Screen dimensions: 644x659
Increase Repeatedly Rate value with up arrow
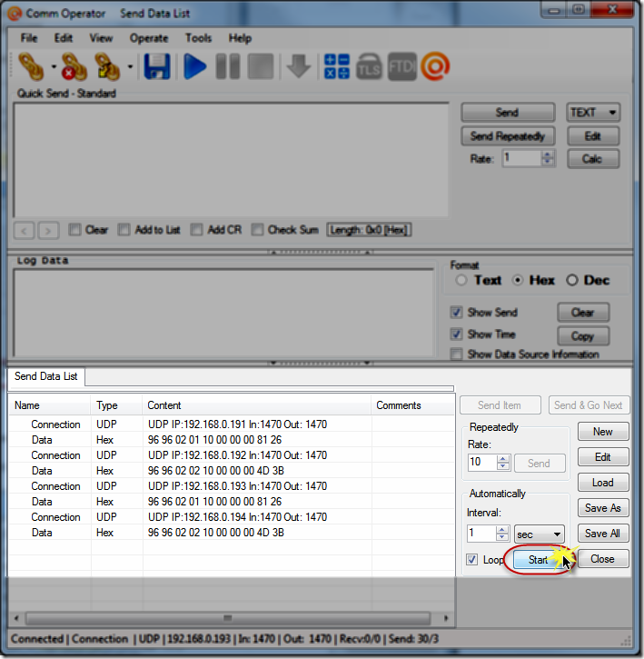pyautogui.click(x=502, y=459)
